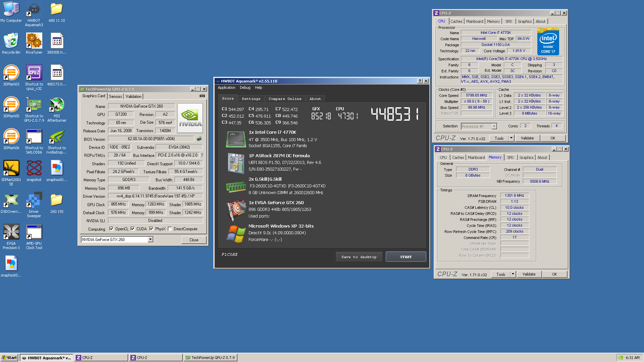
Task: Open the 389308.h... file icon
Action: (x=57, y=44)
